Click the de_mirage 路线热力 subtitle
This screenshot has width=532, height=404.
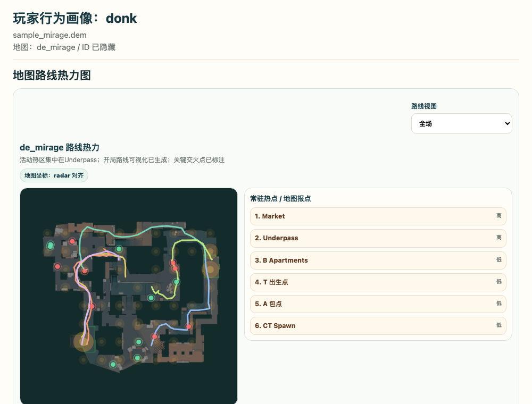point(60,147)
